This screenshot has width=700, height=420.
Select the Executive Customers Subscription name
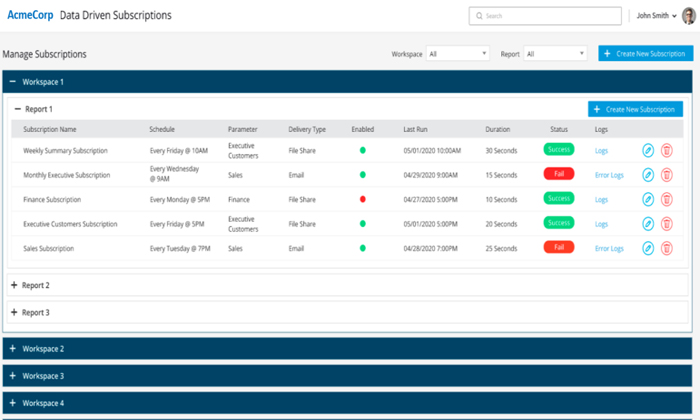pos(70,224)
